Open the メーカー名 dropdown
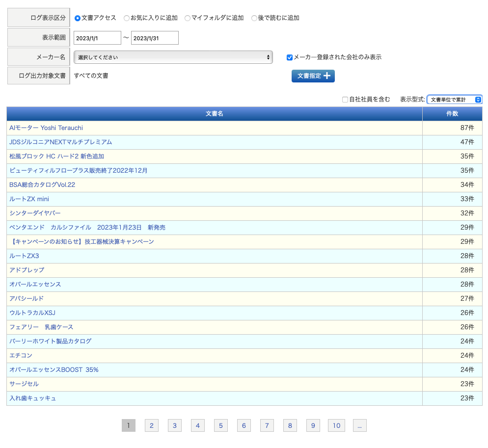 pyautogui.click(x=173, y=57)
